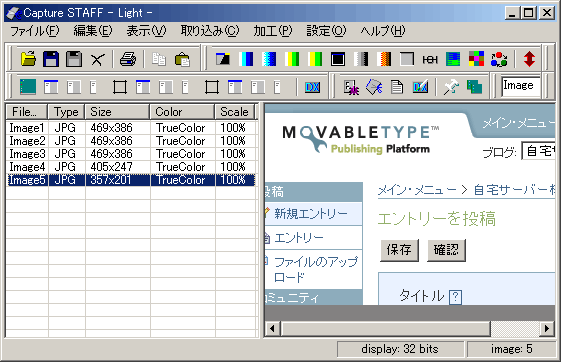The height and width of the screenshot is (362, 561).
Task: Click the blue floppy disk save icon
Action: click(x=51, y=59)
